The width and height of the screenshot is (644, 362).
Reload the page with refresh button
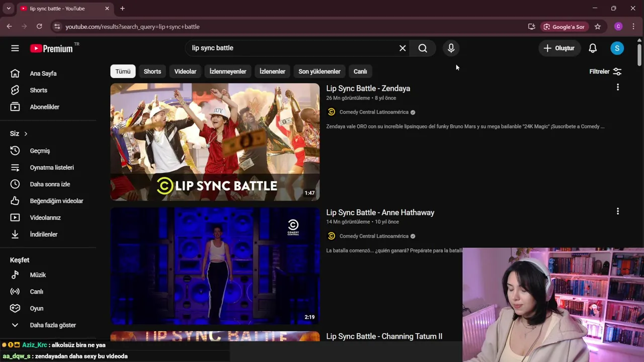pyautogui.click(x=39, y=27)
